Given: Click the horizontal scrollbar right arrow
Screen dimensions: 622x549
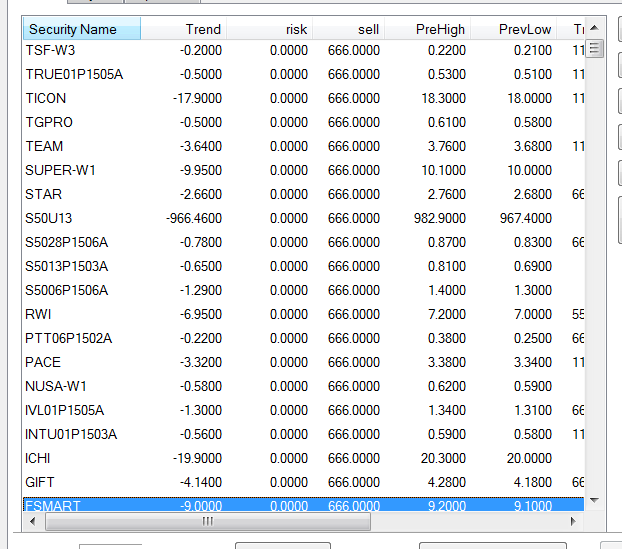Looking at the screenshot, I should 573,521.
